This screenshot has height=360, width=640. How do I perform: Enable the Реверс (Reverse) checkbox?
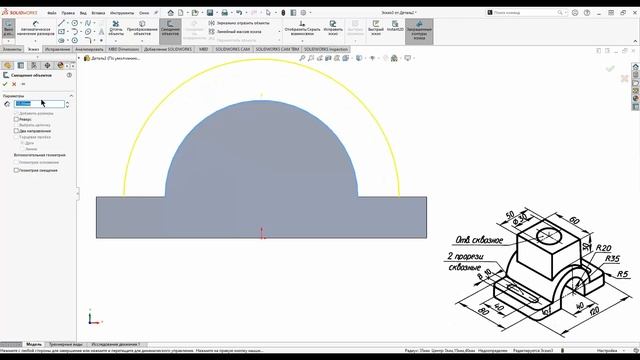click(x=16, y=119)
